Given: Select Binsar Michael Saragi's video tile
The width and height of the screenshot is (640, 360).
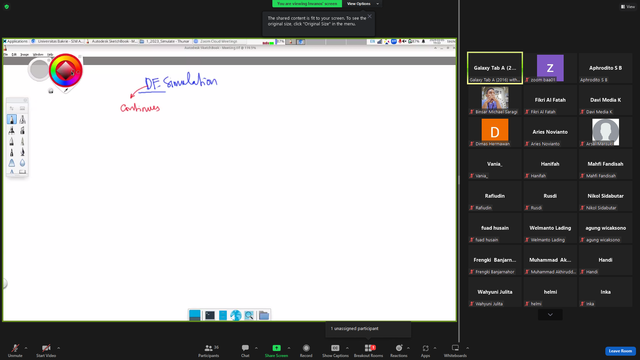Looking at the screenshot, I should coord(495,100).
